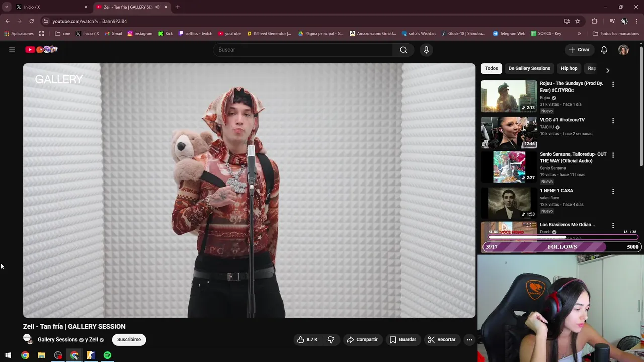644x362 pixels.
Task: Open tab search dropdown in Chrome
Action: (x=7, y=7)
